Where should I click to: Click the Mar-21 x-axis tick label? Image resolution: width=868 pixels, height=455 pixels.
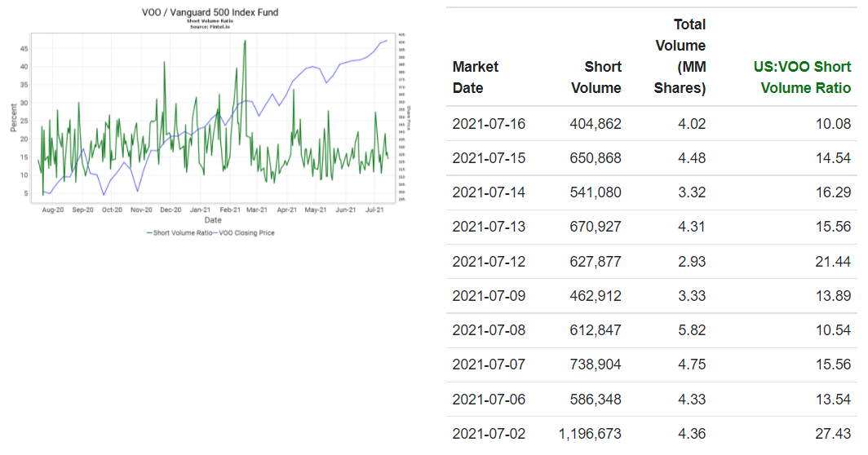(x=257, y=210)
